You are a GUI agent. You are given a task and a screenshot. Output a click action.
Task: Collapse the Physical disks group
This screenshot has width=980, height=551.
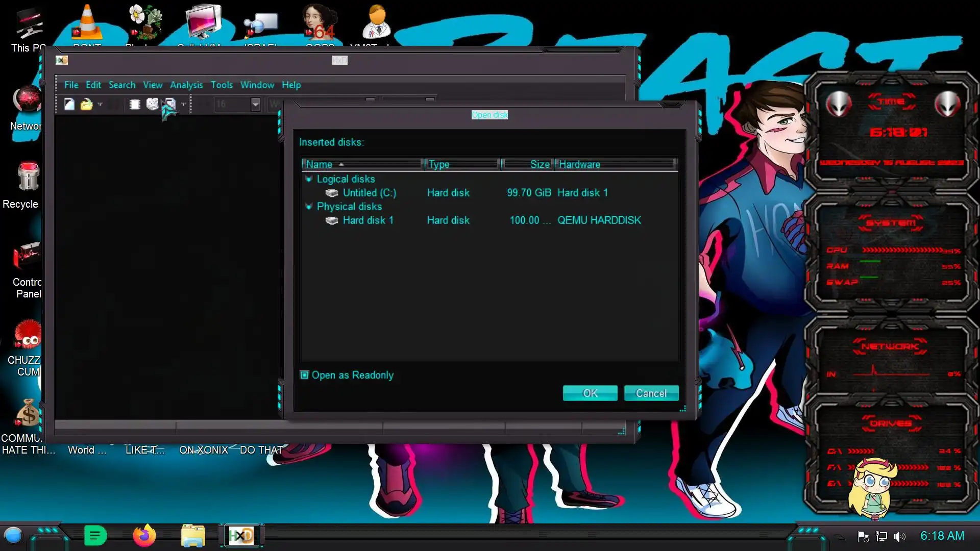pyautogui.click(x=309, y=207)
